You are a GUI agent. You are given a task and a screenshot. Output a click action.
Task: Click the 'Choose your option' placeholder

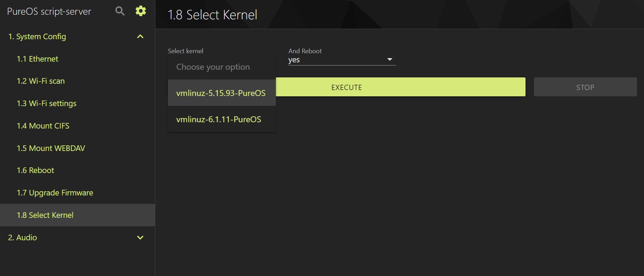pyautogui.click(x=213, y=67)
